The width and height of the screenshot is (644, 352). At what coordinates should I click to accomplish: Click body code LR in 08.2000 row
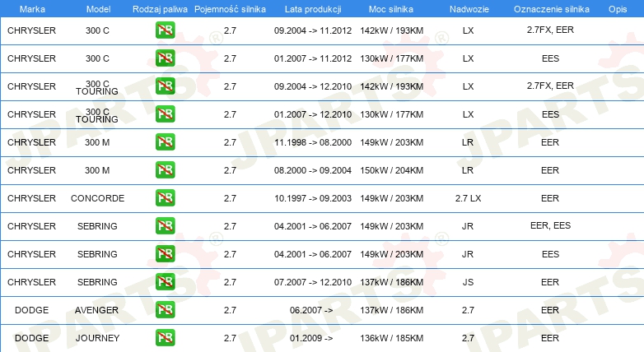(x=468, y=170)
